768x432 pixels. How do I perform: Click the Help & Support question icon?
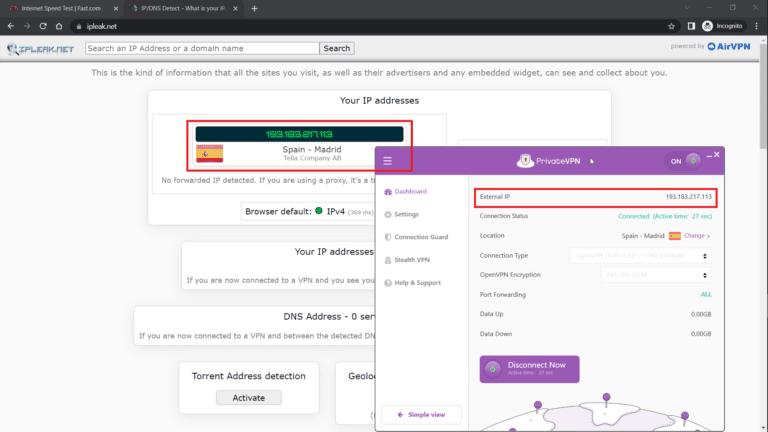click(x=388, y=283)
